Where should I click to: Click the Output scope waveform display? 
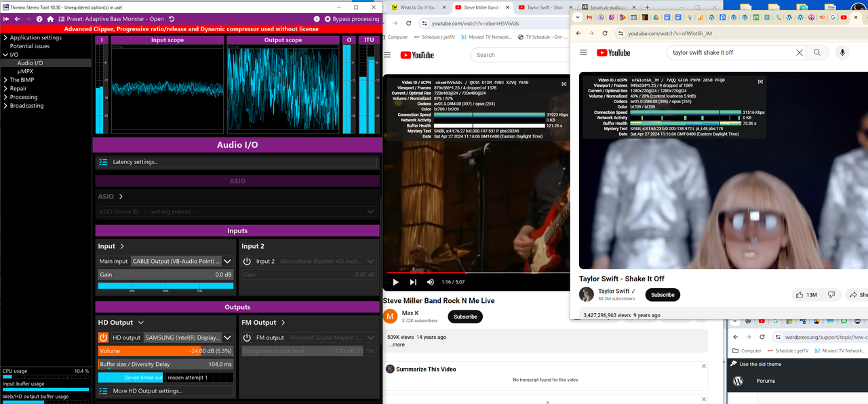283,87
